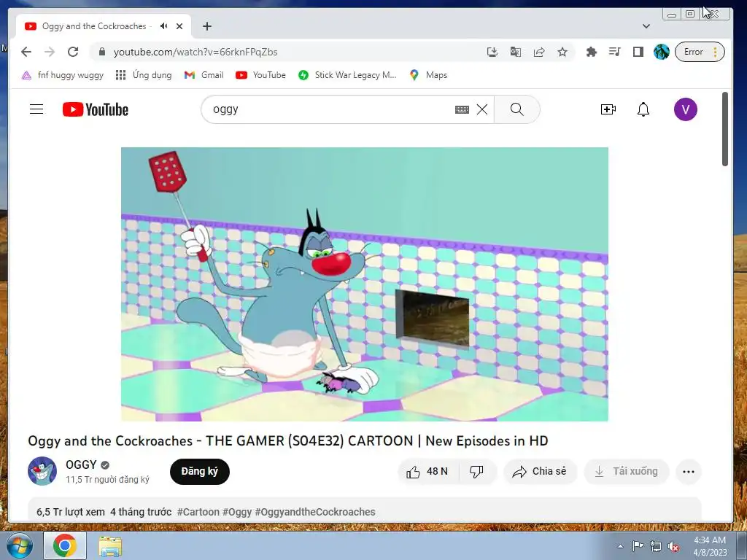Reload the YouTube page

pos(73,52)
